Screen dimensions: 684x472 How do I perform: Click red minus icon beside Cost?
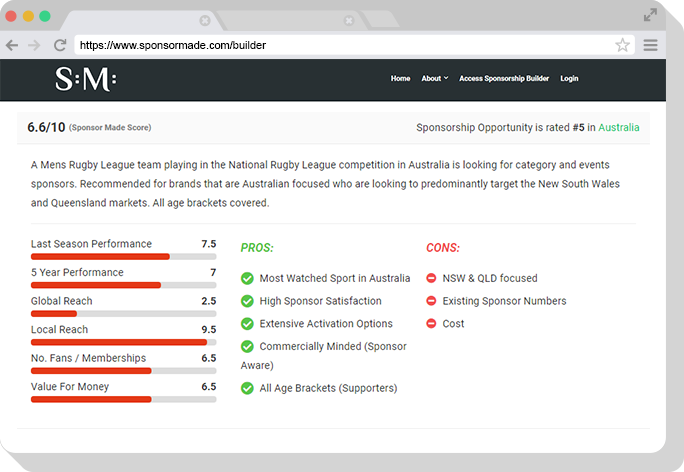click(x=431, y=323)
